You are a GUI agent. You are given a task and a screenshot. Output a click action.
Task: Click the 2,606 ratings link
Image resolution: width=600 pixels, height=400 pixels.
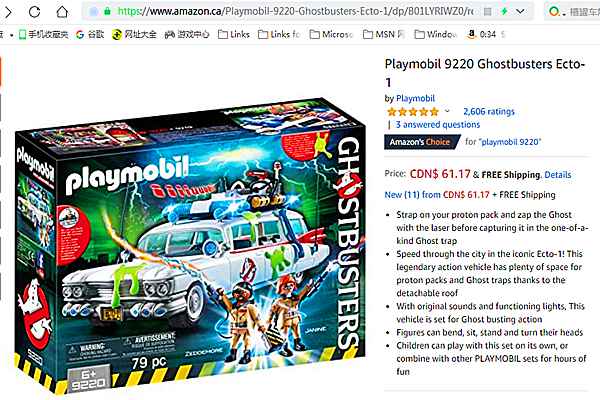(489, 112)
